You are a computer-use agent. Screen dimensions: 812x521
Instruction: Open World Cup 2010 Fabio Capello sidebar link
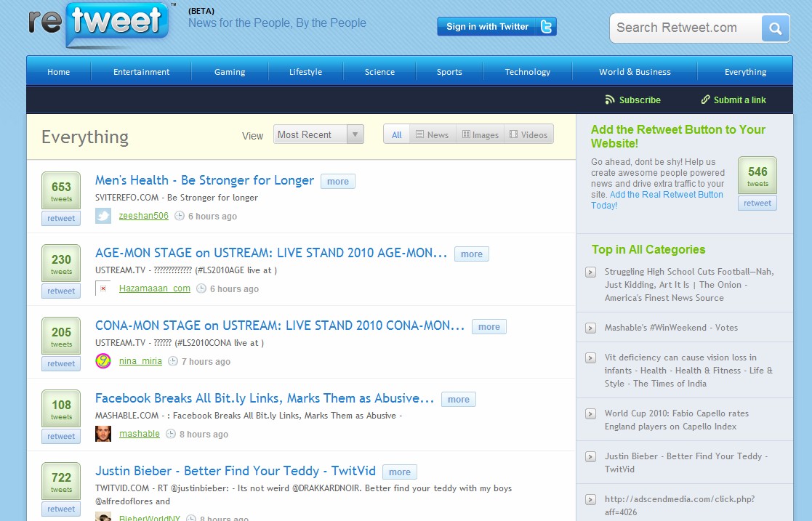(676, 420)
